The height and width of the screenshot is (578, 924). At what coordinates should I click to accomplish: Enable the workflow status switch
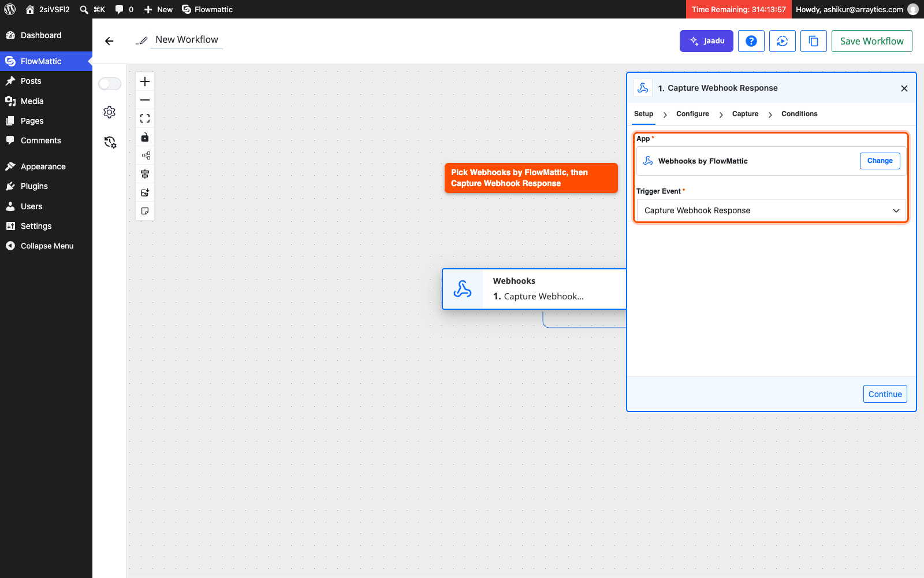[110, 84]
